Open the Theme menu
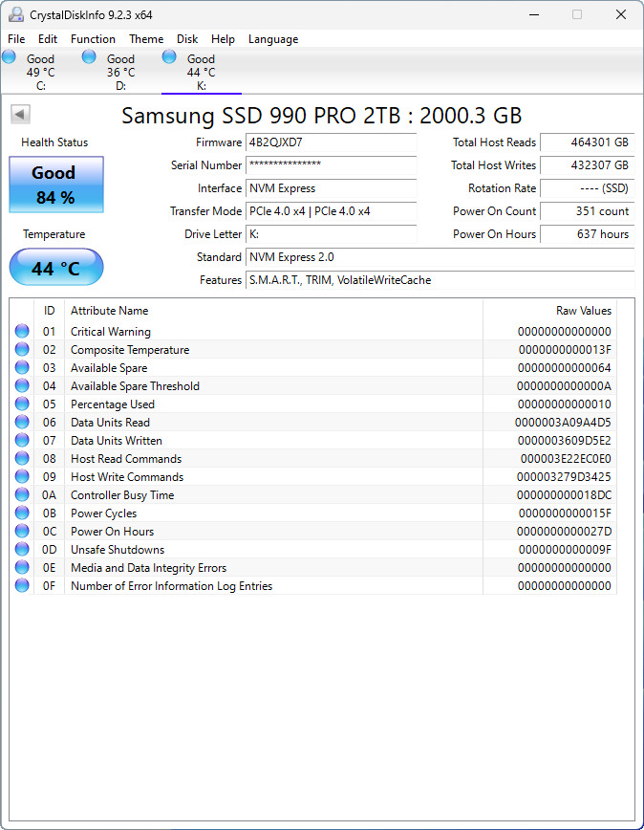The width and height of the screenshot is (644, 830). coord(146,39)
